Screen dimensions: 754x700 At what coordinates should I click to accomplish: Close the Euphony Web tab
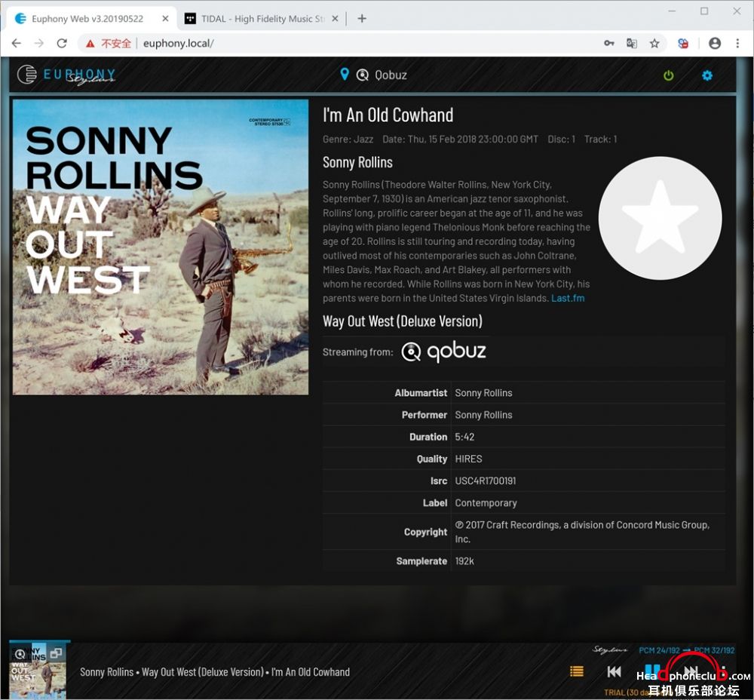(165, 19)
